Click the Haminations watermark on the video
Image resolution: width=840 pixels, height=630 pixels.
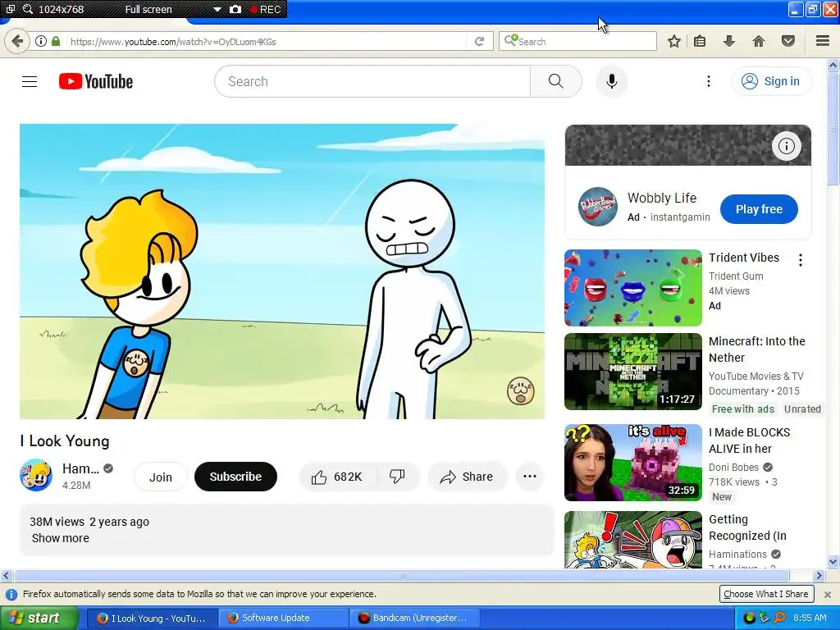pos(520,390)
